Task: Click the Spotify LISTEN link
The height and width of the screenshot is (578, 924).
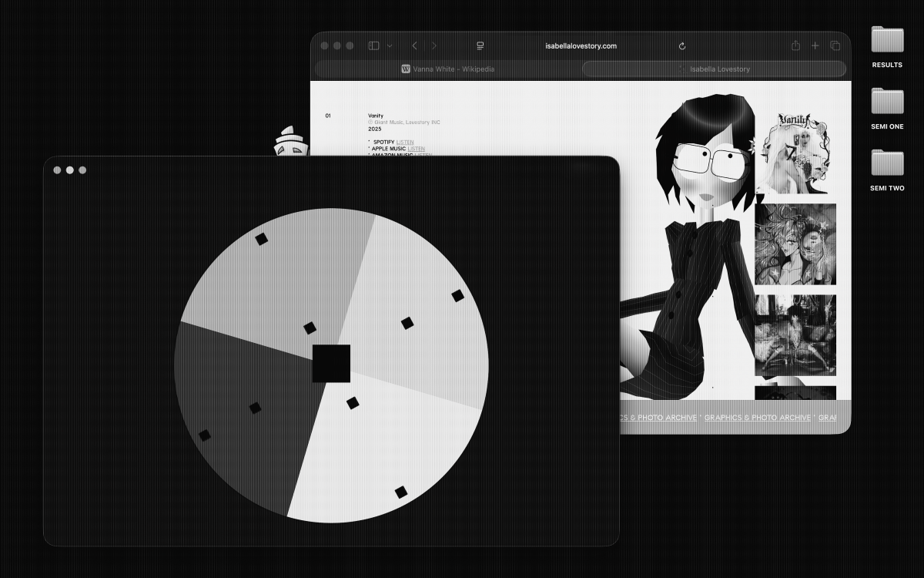Action: (405, 143)
